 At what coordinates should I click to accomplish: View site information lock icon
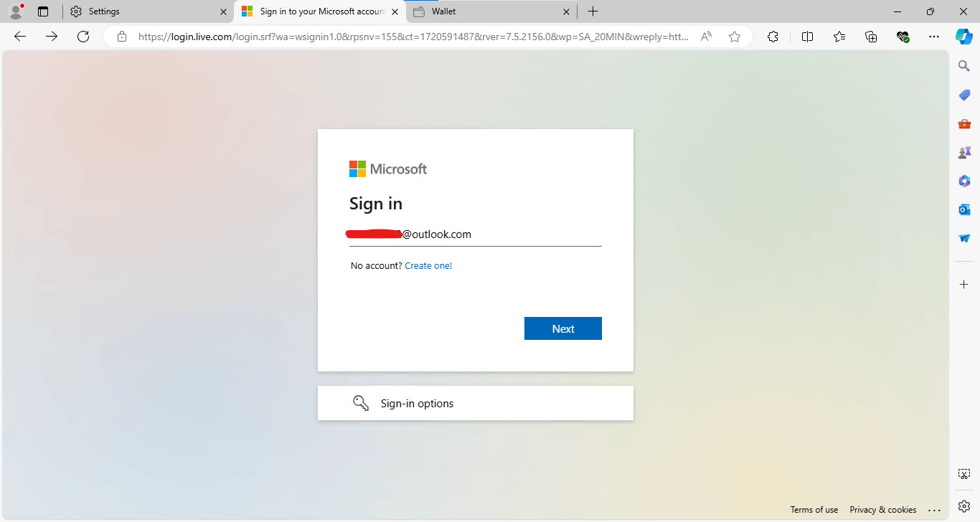click(122, 37)
